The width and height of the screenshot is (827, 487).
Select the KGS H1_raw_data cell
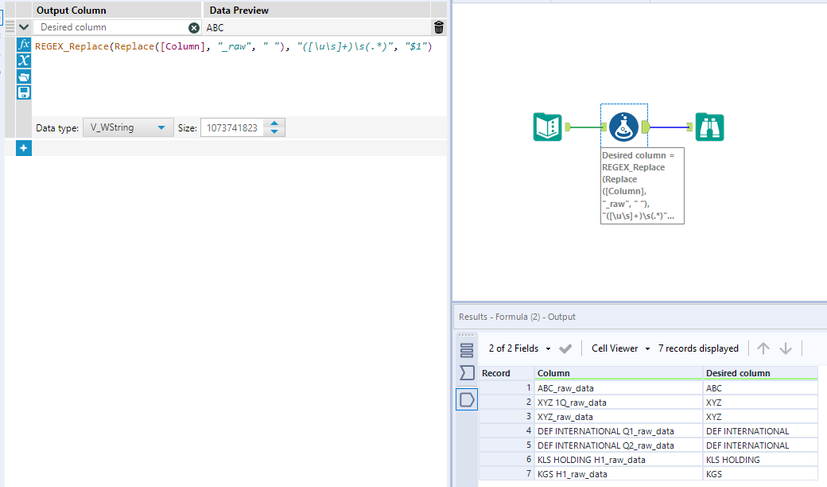click(618, 474)
